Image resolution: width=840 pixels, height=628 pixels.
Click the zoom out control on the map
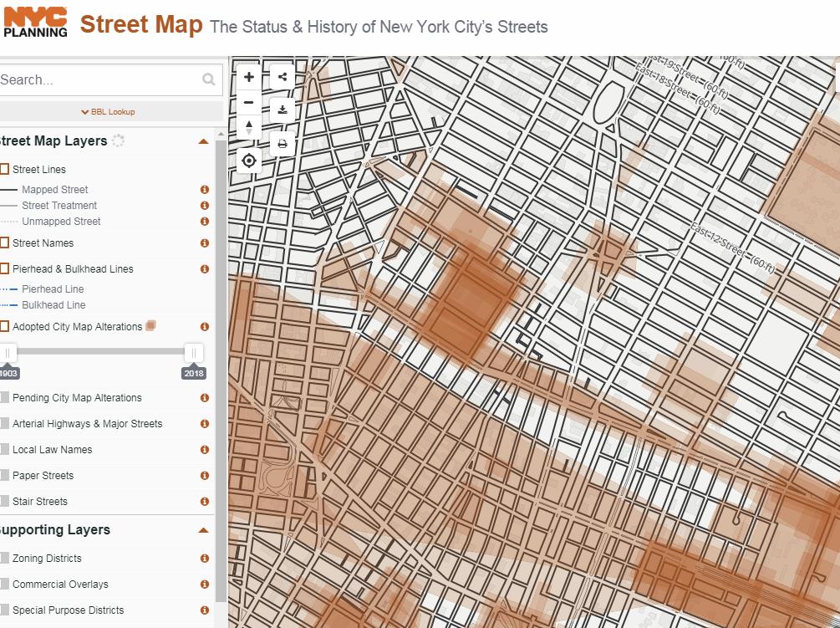(x=247, y=102)
